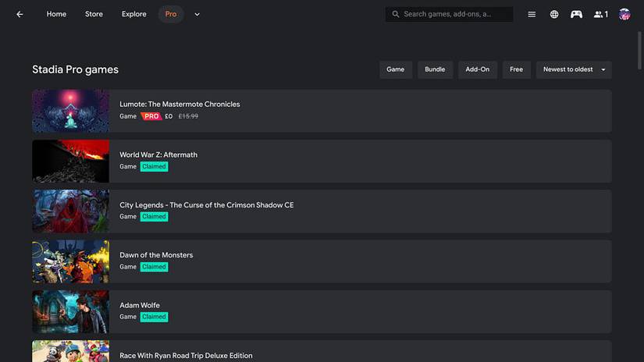
Task: Click Claimed badge on Dawn of the Monsters
Action: tap(154, 267)
